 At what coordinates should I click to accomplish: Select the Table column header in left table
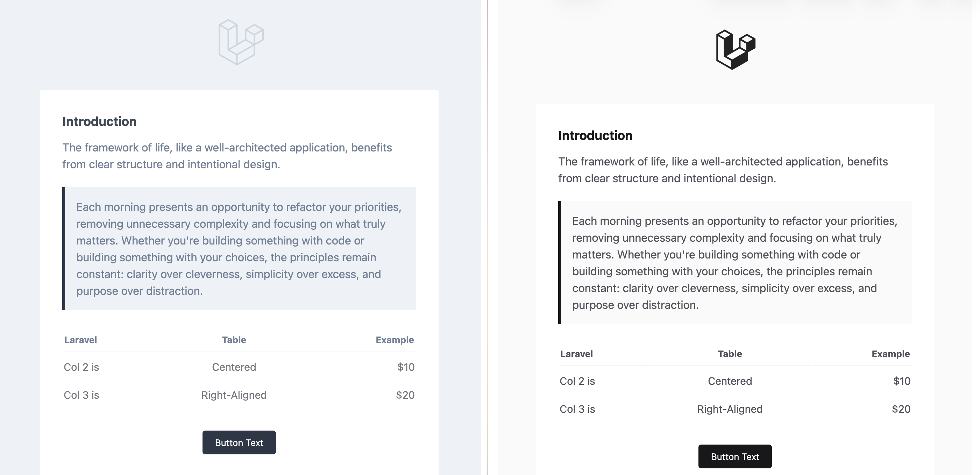tap(234, 340)
